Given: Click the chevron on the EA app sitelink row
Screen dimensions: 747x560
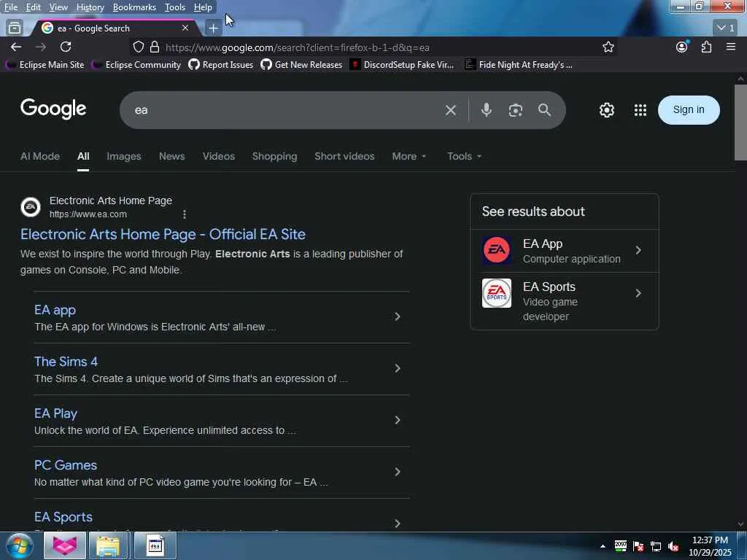Looking at the screenshot, I should [x=398, y=316].
